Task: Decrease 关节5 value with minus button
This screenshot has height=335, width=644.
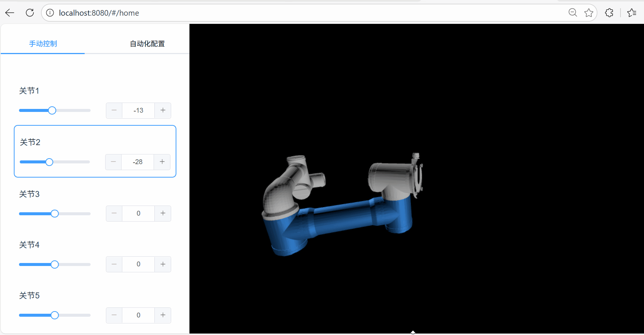Action: click(114, 315)
